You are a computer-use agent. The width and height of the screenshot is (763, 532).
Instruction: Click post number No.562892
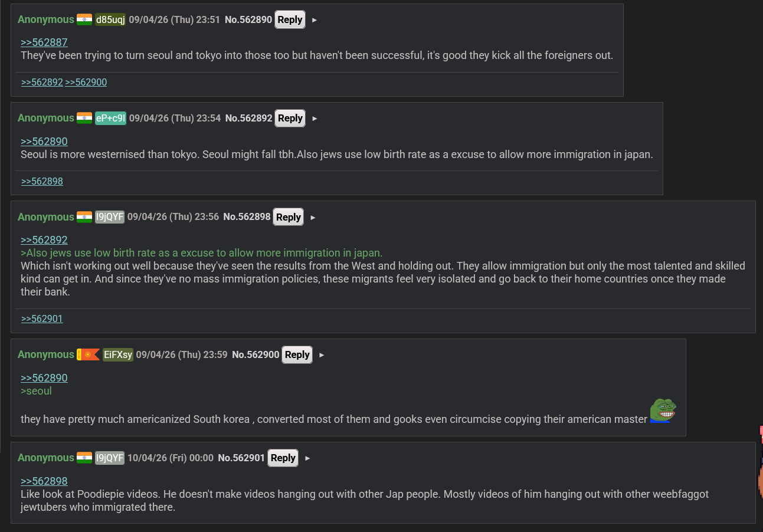tap(248, 118)
